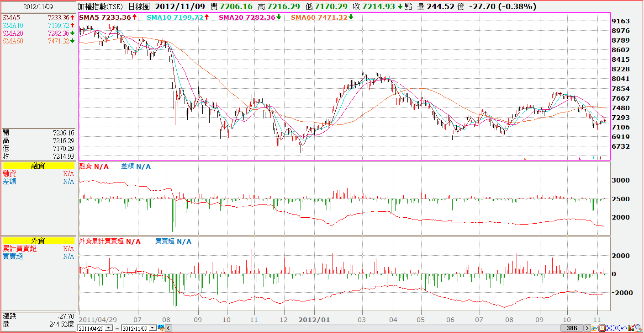The width and height of the screenshot is (644, 333).
Task: Click the sidebar 低 7170.29 row
Action: [x=38, y=148]
